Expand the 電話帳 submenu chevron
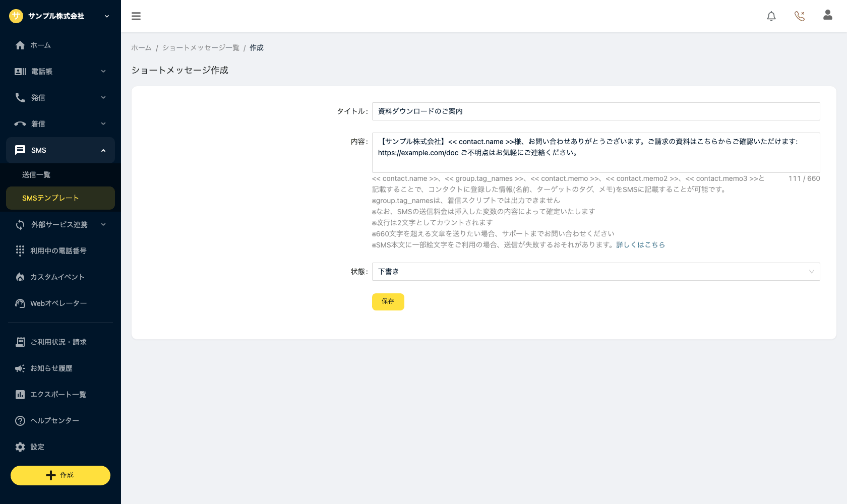This screenshot has height=504, width=847. [103, 72]
